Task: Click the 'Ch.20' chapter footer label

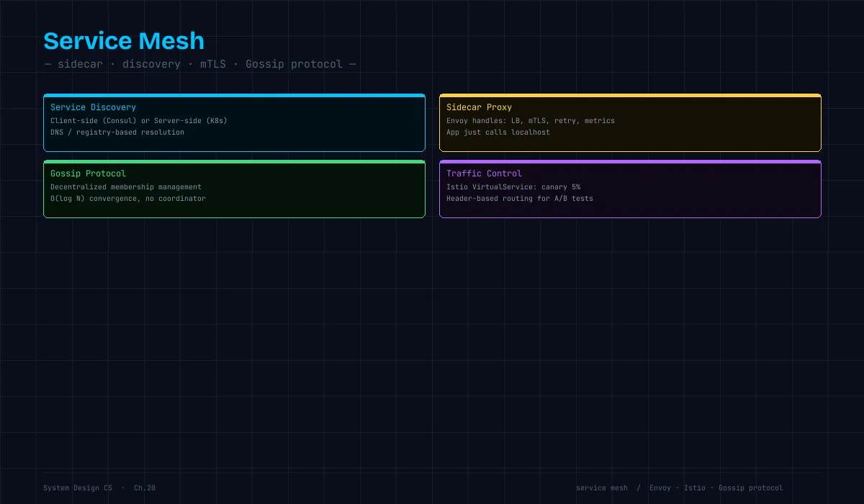Action: coord(145,488)
